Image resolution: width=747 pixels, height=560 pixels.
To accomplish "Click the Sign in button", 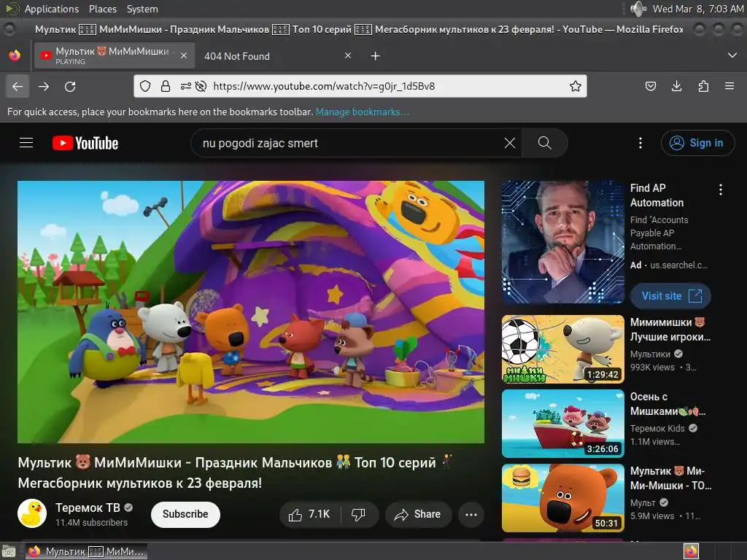I will (697, 143).
